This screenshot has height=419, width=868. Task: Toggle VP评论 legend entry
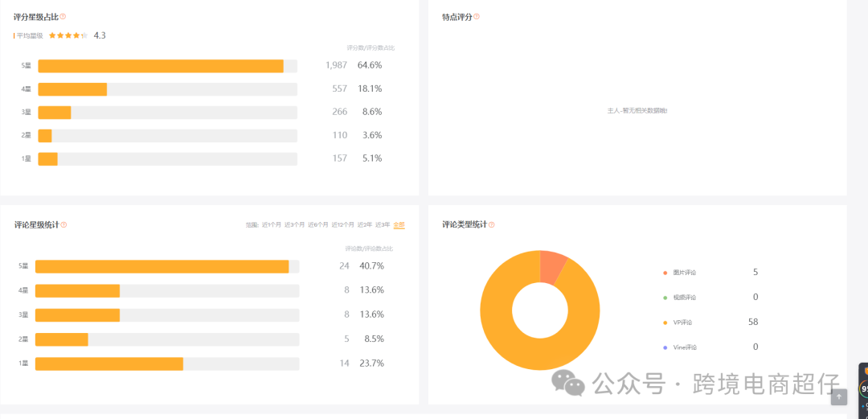678,322
